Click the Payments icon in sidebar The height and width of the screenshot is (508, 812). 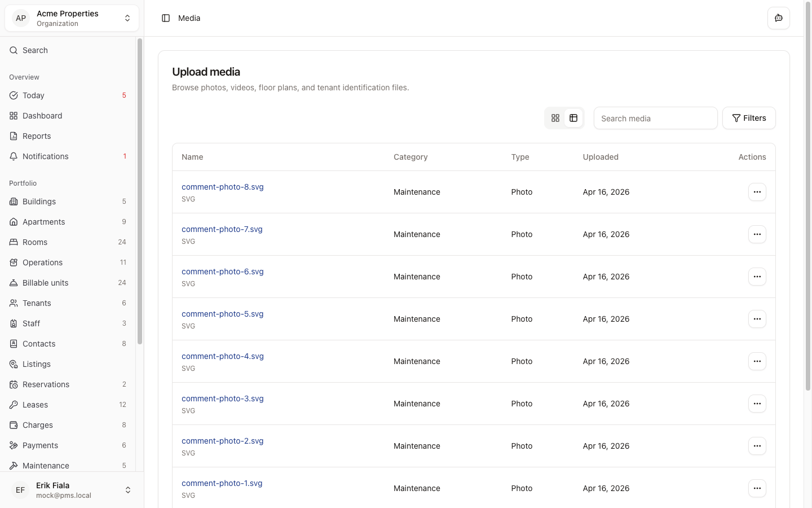[x=14, y=445]
